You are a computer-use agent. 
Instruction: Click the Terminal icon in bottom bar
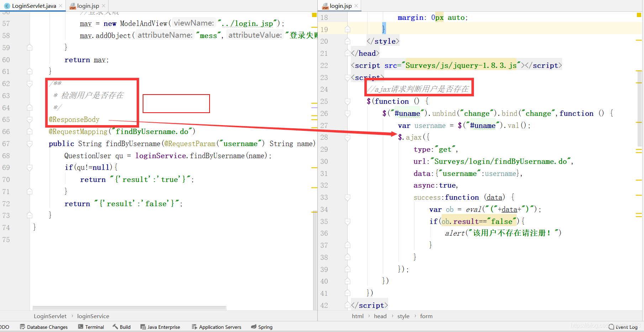pyautogui.click(x=81, y=327)
